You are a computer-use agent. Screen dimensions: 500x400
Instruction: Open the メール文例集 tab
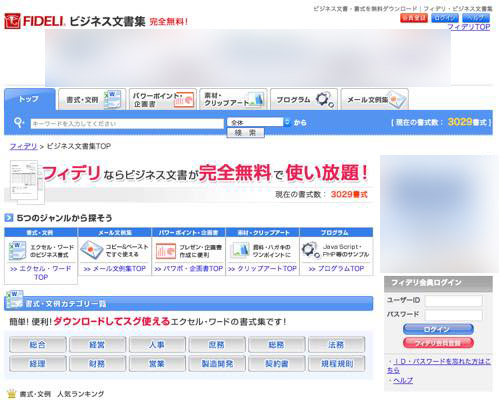pyautogui.click(x=375, y=99)
